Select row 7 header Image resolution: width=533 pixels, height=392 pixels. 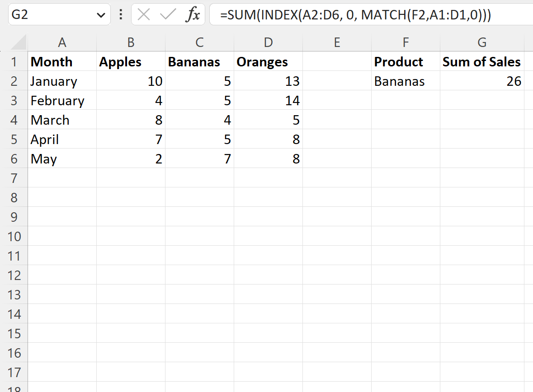pos(14,178)
